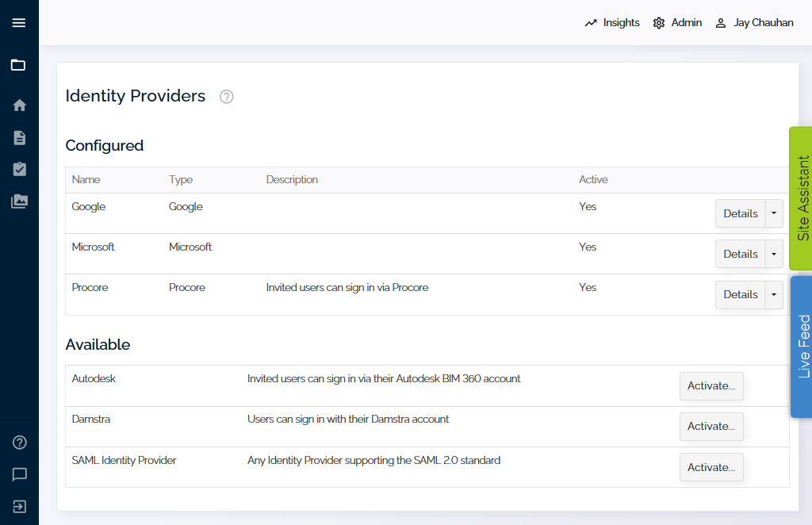Image resolution: width=812 pixels, height=525 pixels.
Task: Activate the Autodesk provider
Action: [x=711, y=385]
